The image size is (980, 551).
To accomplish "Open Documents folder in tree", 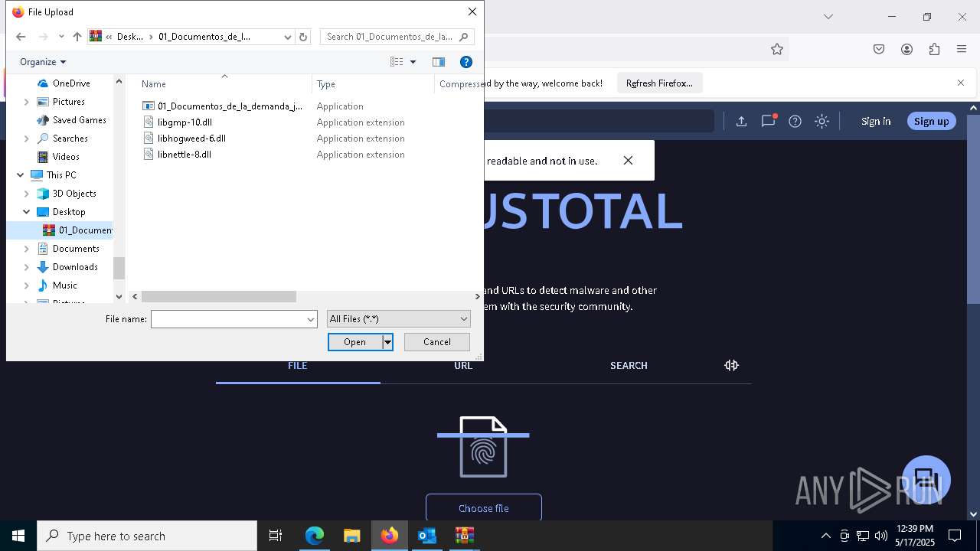I will pyautogui.click(x=76, y=249).
